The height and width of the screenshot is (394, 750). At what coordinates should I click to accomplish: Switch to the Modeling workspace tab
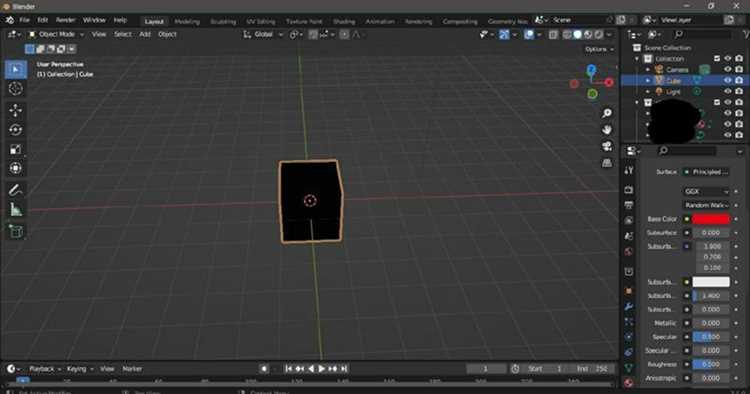coord(187,22)
